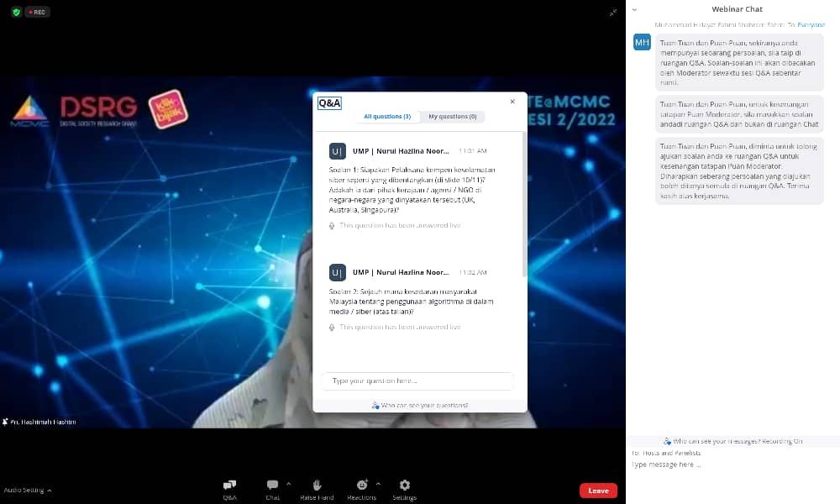This screenshot has height=504, width=840.
Task: Click avatar of the 11:02 AM question
Action: (x=337, y=273)
